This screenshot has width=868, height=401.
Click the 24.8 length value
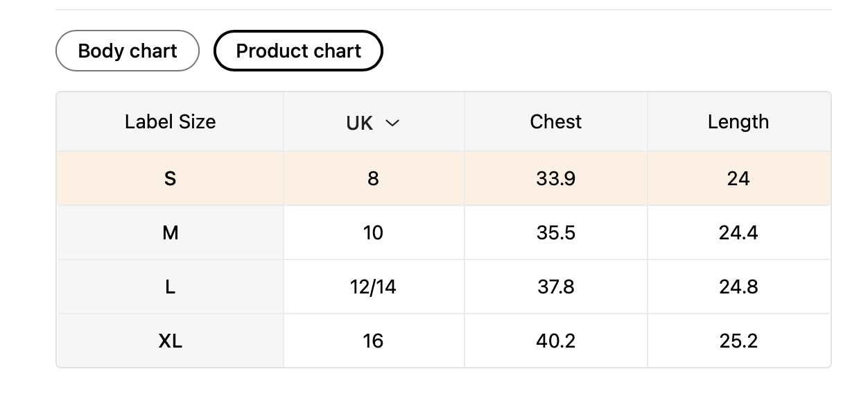pos(738,287)
